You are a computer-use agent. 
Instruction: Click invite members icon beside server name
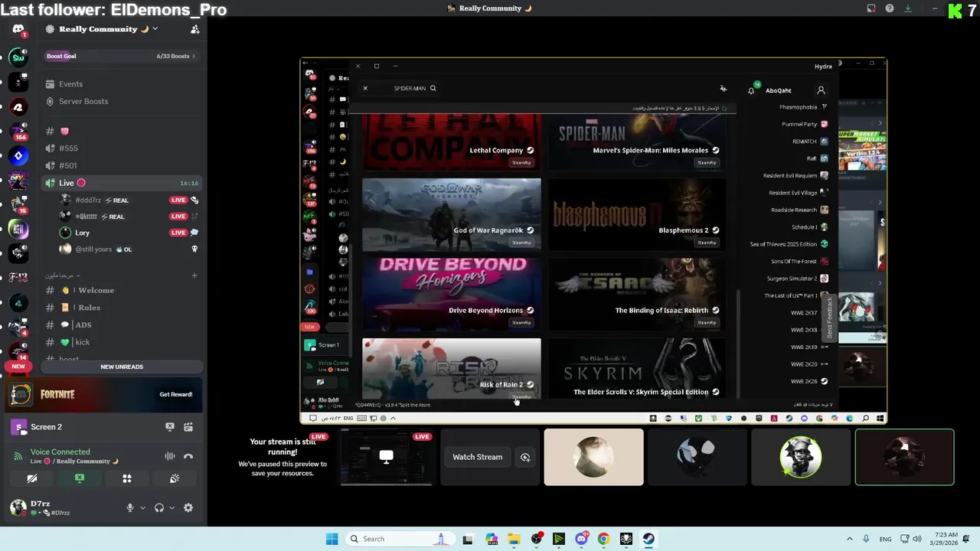[x=194, y=29]
